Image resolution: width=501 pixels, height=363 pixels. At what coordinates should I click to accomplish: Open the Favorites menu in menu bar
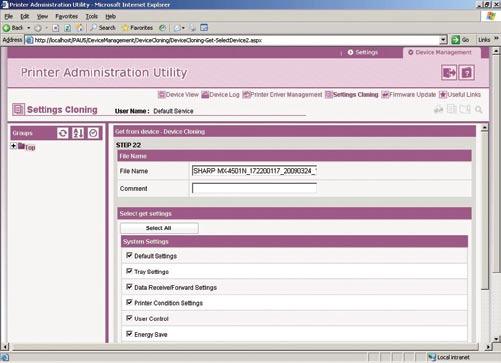66,16
